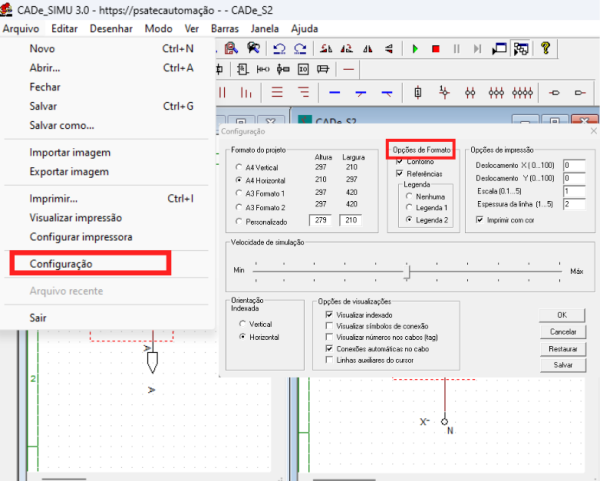Click the undo arrow icon
Image resolution: width=600 pixels, height=481 pixels.
click(279, 49)
